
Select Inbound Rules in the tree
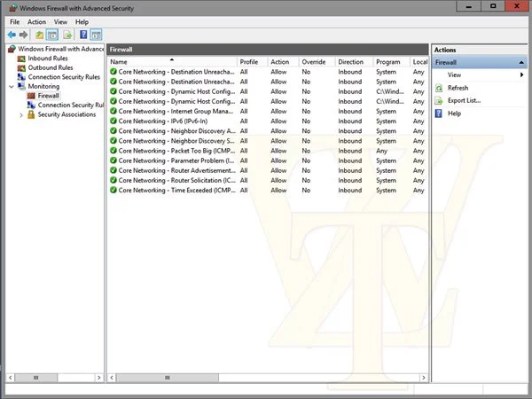point(48,59)
